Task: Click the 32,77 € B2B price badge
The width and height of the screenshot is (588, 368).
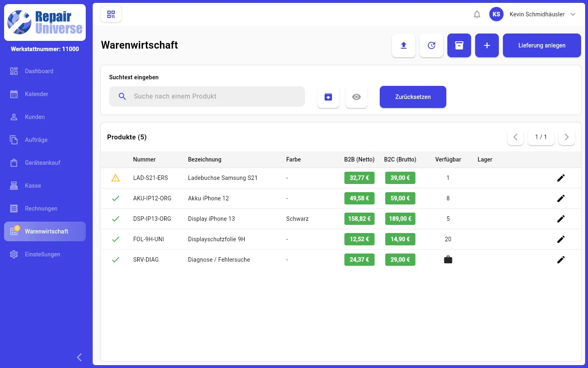Action: [359, 178]
